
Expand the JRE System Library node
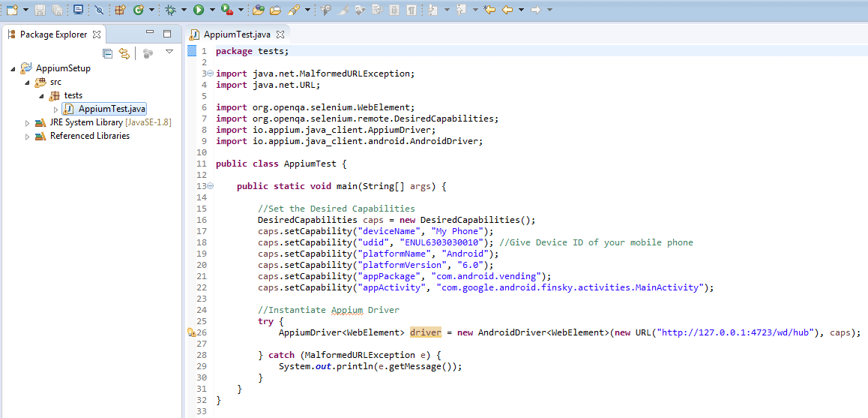28,122
